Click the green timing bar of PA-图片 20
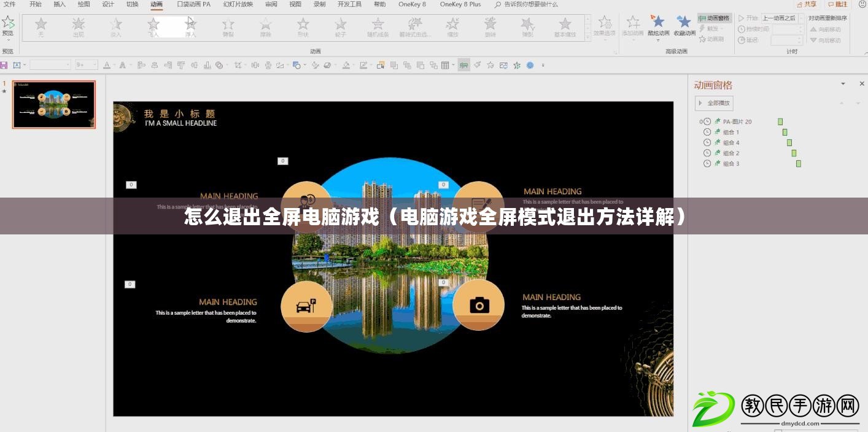The image size is (868, 432). 780,121
